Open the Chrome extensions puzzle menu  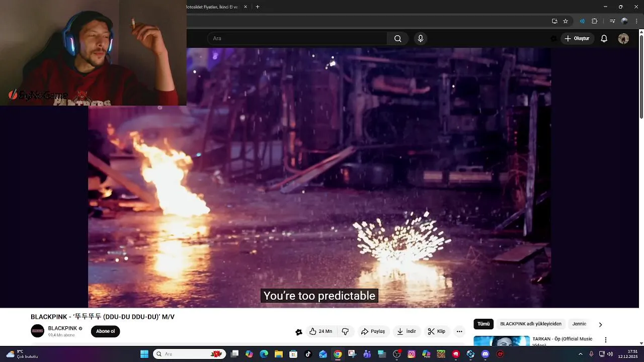pyautogui.click(x=594, y=21)
